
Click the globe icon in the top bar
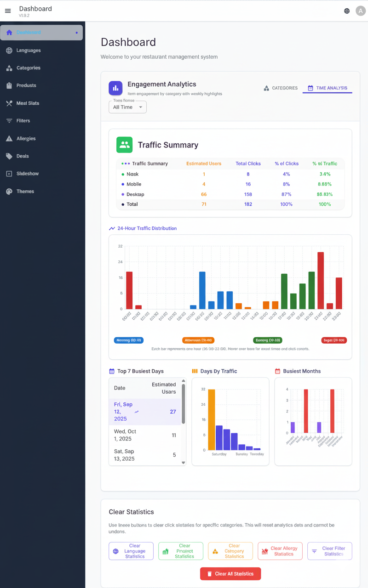point(346,11)
